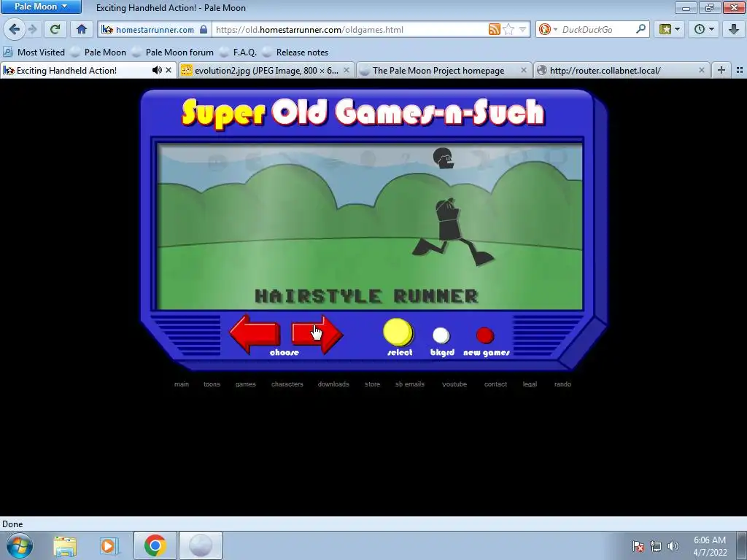The image size is (747, 560).
Task: Open the Action Center flag tray icon
Action: coord(638,546)
